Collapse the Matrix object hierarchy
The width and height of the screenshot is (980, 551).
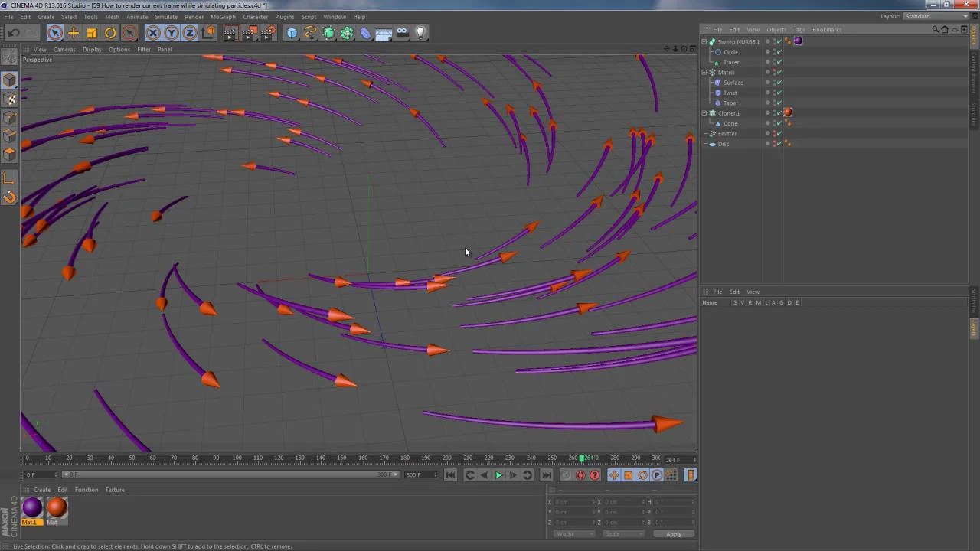coord(704,73)
